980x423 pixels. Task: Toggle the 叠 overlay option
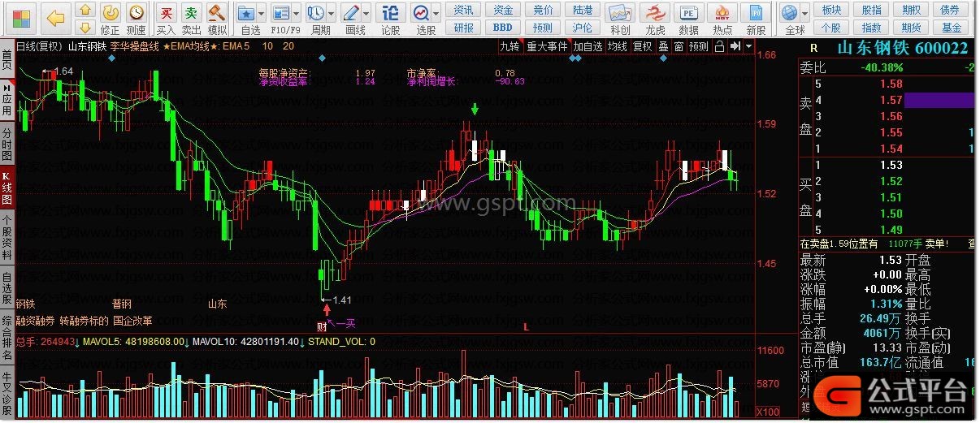(x=663, y=46)
